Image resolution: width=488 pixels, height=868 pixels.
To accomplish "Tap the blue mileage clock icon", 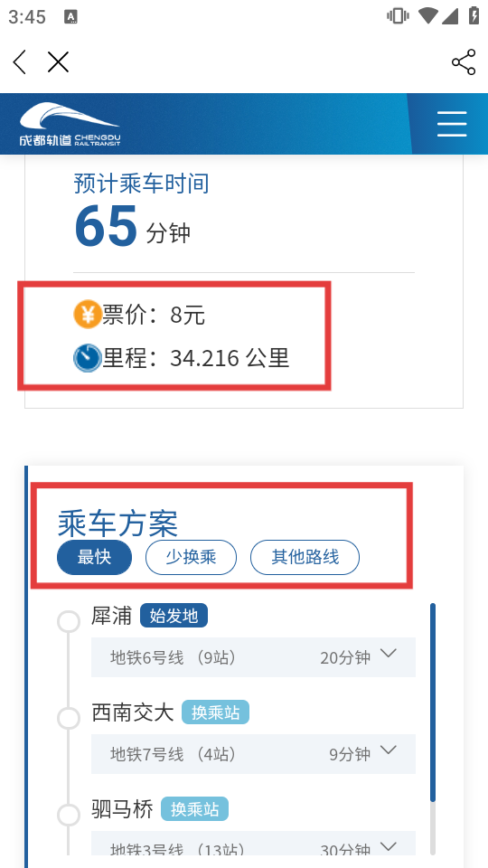I will [x=88, y=358].
